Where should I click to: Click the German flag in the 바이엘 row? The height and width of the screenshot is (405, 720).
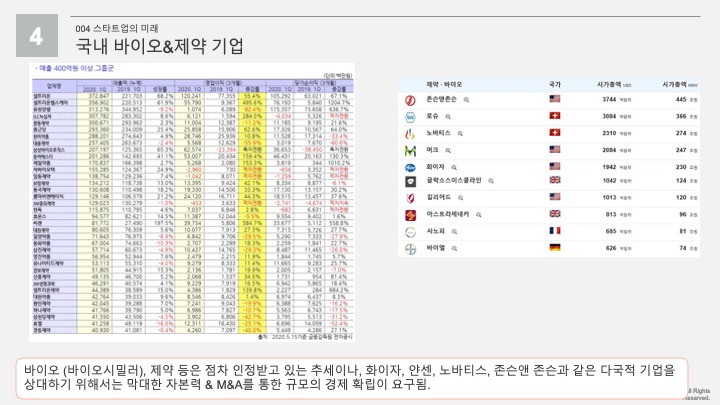click(x=555, y=248)
